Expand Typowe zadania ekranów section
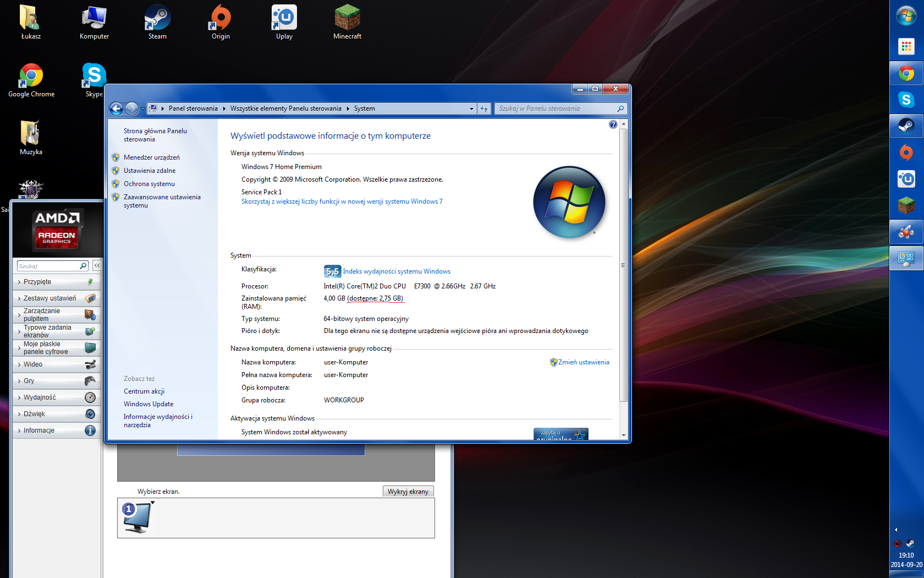This screenshot has width=924, height=578. 57,331
